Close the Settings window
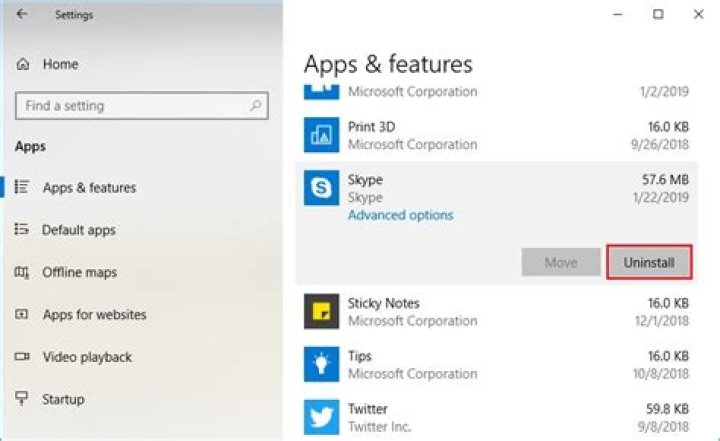 [698, 14]
